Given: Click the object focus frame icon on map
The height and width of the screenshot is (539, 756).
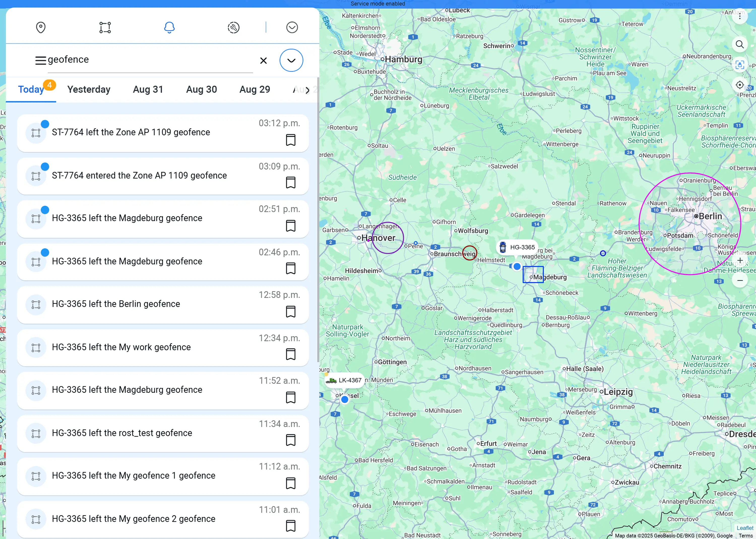Looking at the screenshot, I should point(739,65).
